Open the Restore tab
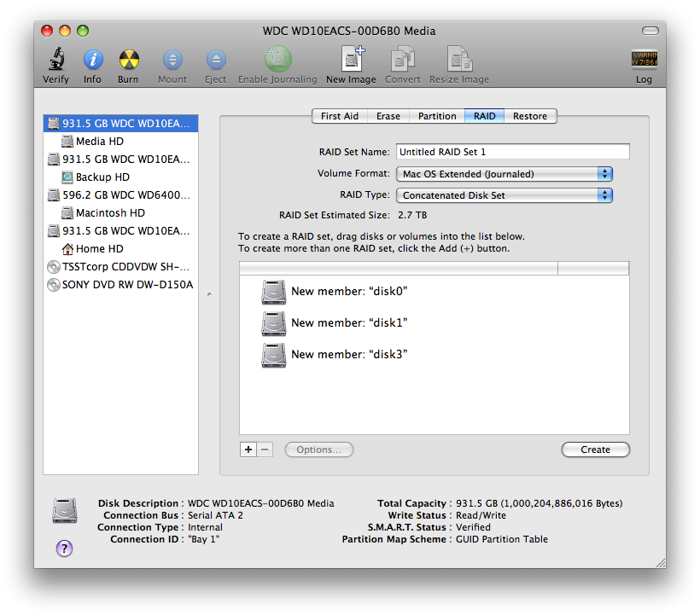The image size is (700, 615). coord(530,116)
